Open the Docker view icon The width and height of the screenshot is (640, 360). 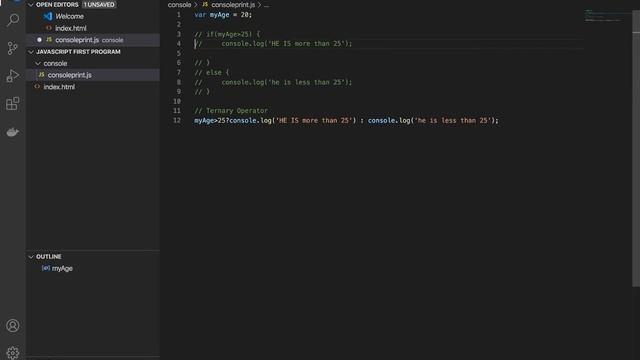[x=13, y=132]
